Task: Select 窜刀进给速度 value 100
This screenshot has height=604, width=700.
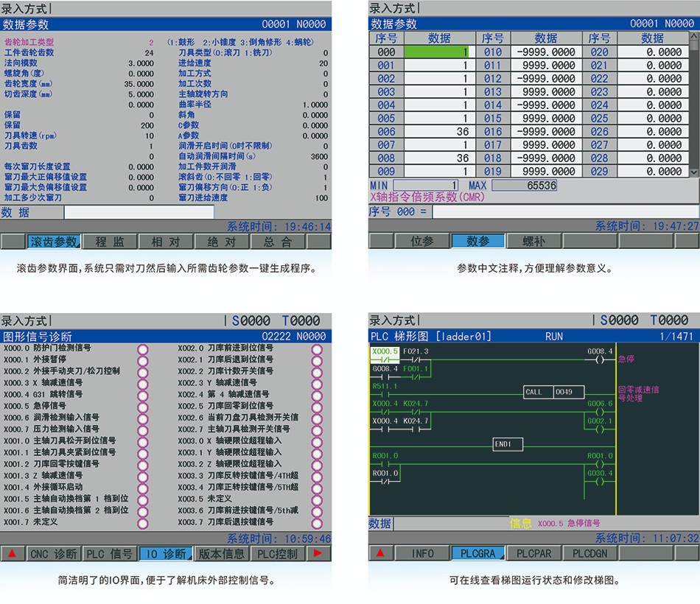Action: (321, 197)
